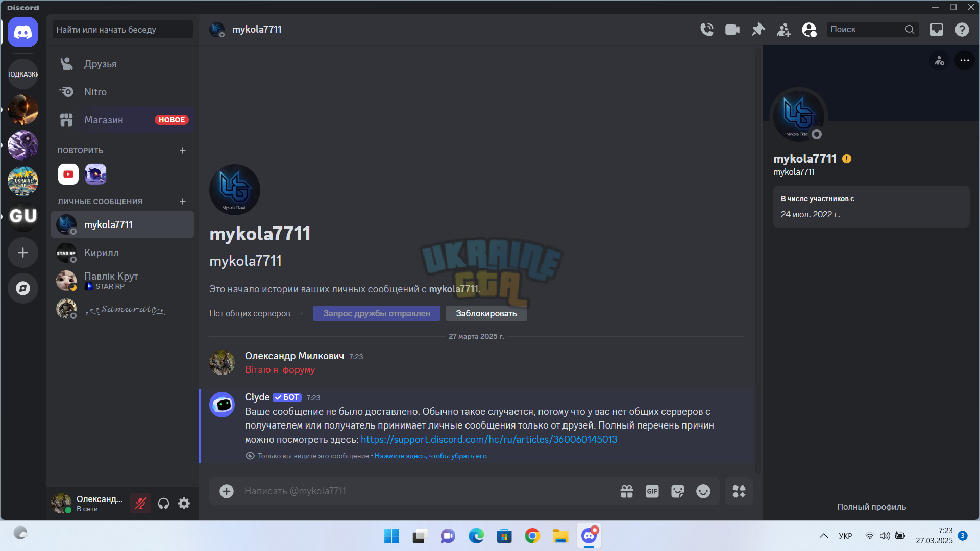Open more options dots in profile panel
Screen dimensions: 980x551
(x=964, y=60)
